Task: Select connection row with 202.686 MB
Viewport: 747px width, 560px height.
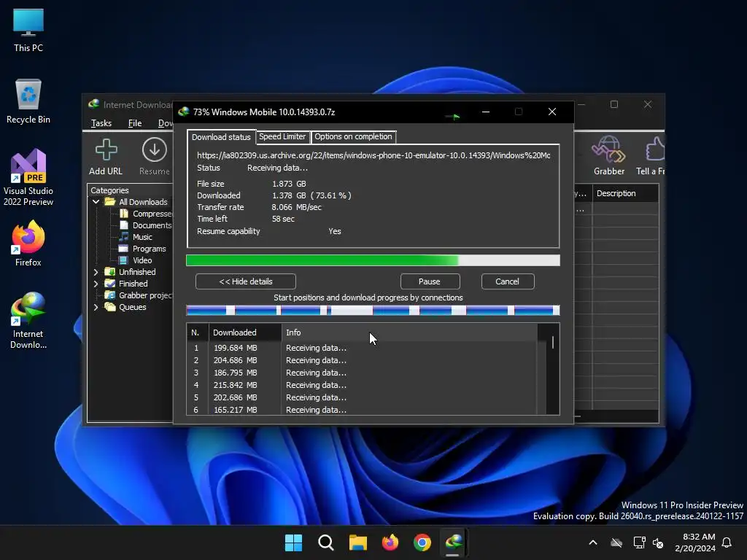Action: click(x=362, y=397)
